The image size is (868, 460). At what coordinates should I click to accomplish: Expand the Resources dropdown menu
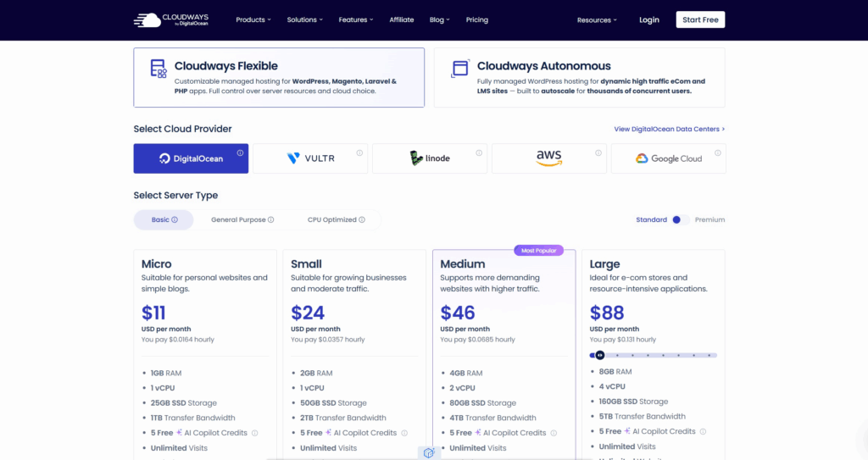pos(597,19)
